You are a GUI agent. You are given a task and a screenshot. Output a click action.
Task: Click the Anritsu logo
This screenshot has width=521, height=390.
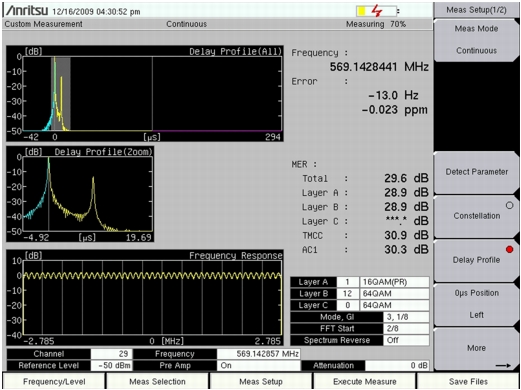(x=26, y=11)
